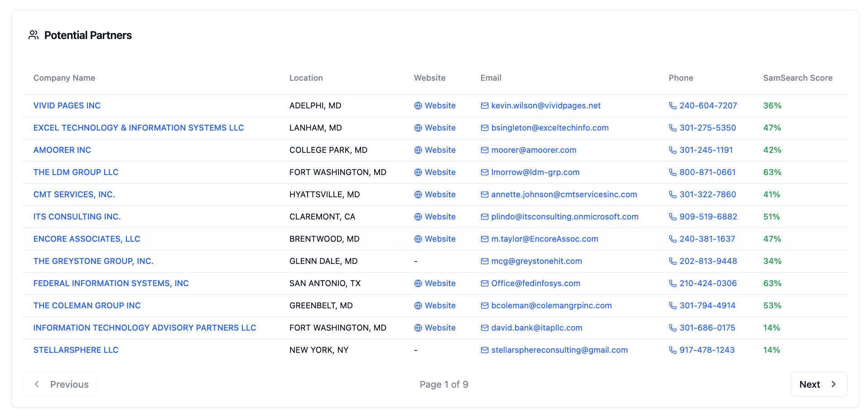The width and height of the screenshot is (868, 419).
Task: Open the EXCEL TECHNOLOGY & INFORMATION SYSTEMS LLC company link
Action: (139, 128)
